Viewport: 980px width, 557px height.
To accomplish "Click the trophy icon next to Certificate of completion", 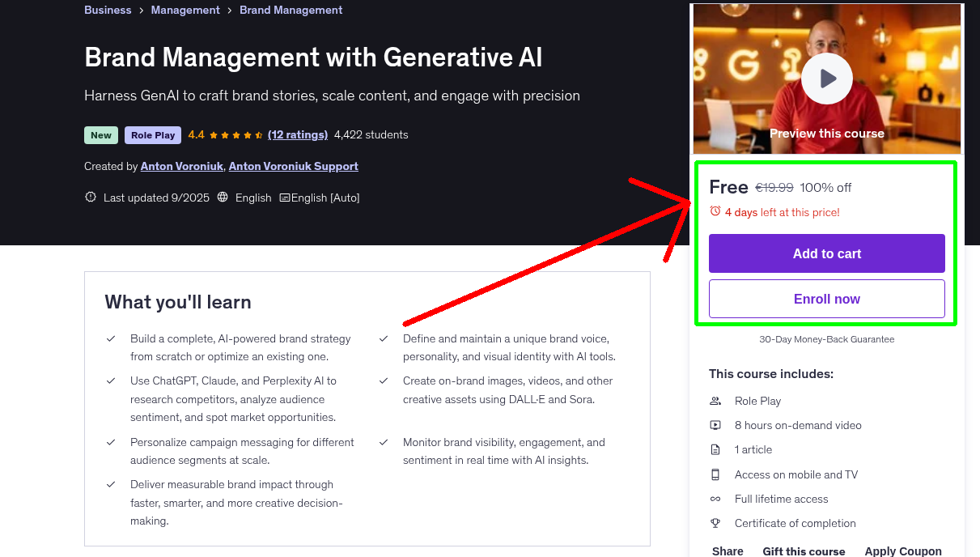I will (715, 523).
